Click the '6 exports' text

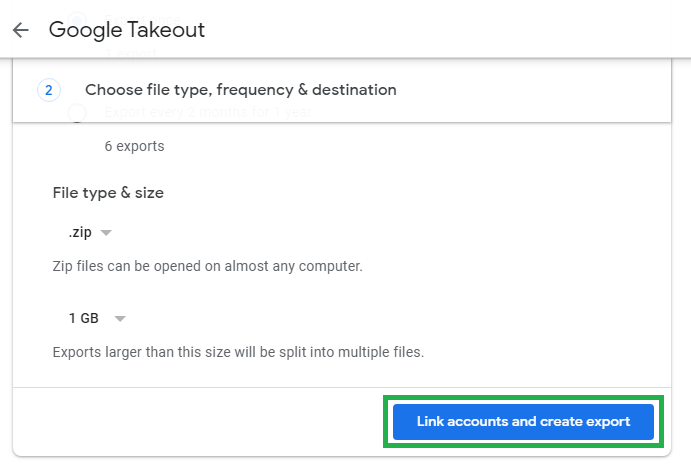coord(134,146)
